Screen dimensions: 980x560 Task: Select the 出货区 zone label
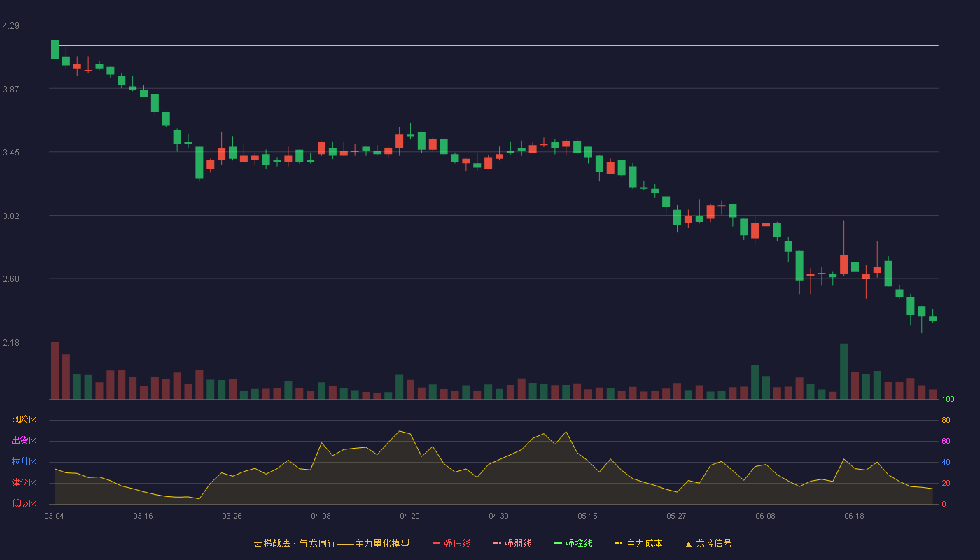coord(24,441)
